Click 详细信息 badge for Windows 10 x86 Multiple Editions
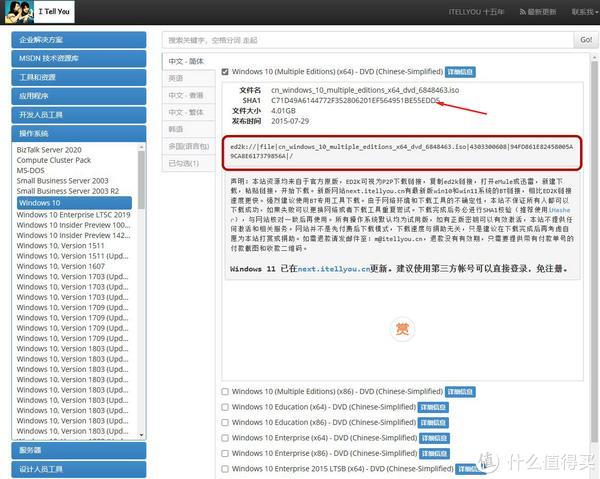Viewport: 600px width, 479px height. click(x=460, y=391)
